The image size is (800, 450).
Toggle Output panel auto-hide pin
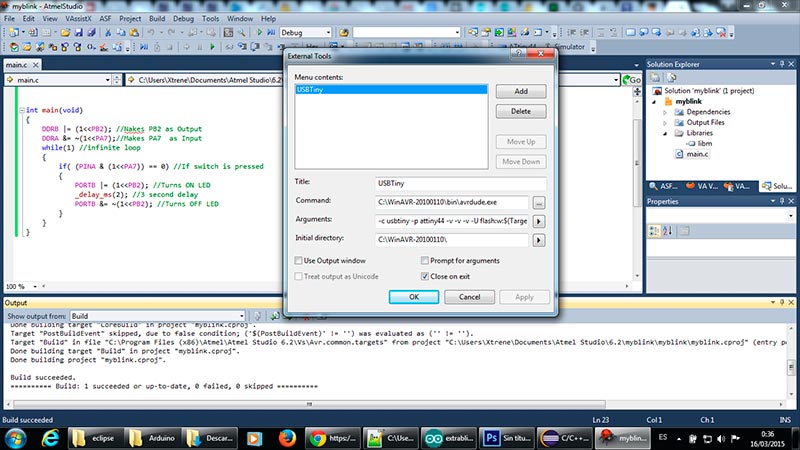[782, 303]
